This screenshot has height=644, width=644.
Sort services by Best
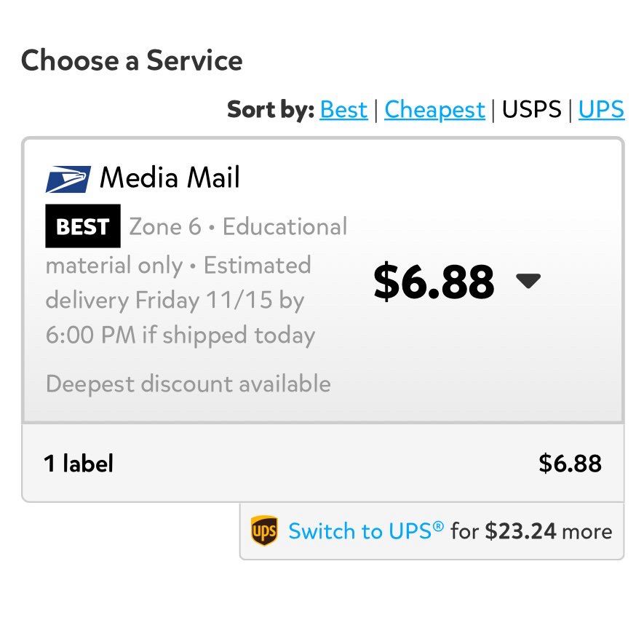coord(343,110)
